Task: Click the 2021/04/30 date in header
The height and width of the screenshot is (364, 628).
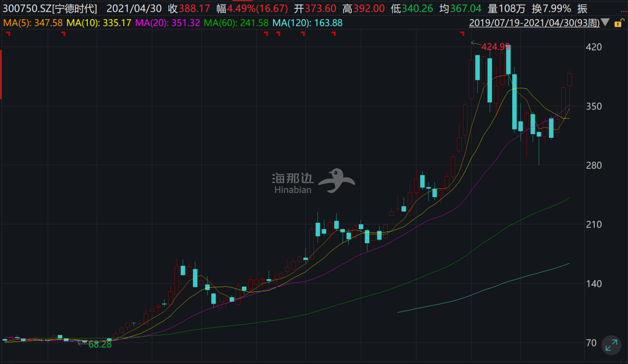Action: pos(134,8)
